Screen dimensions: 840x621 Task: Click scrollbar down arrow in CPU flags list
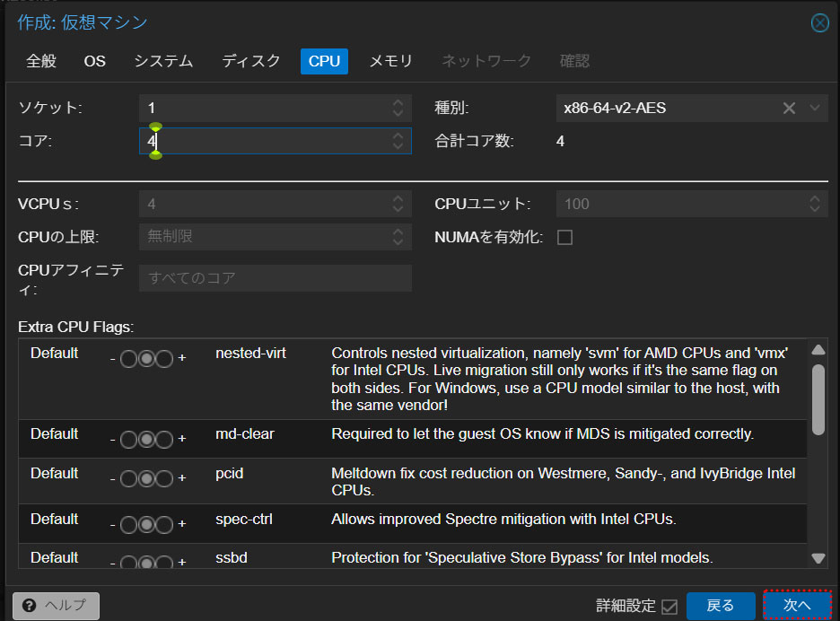(x=818, y=557)
